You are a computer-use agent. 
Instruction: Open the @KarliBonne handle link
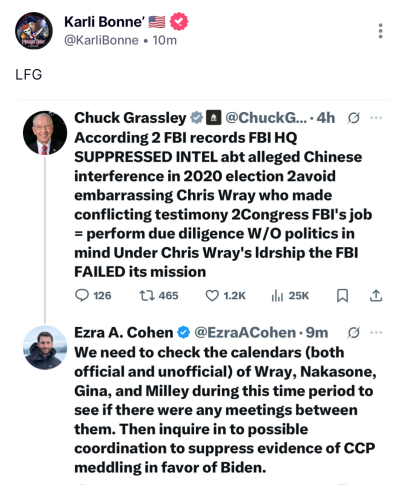101,40
